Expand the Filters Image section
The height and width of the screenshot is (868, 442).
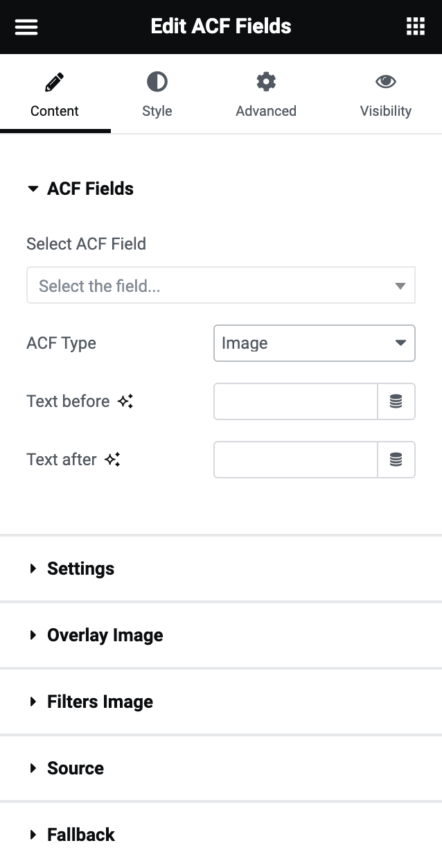click(x=91, y=701)
